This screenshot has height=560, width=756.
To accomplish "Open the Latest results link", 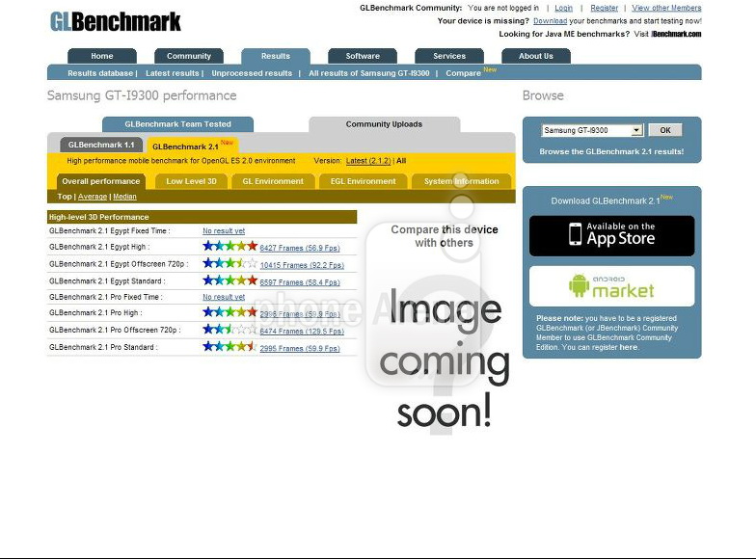I will 173,73.
